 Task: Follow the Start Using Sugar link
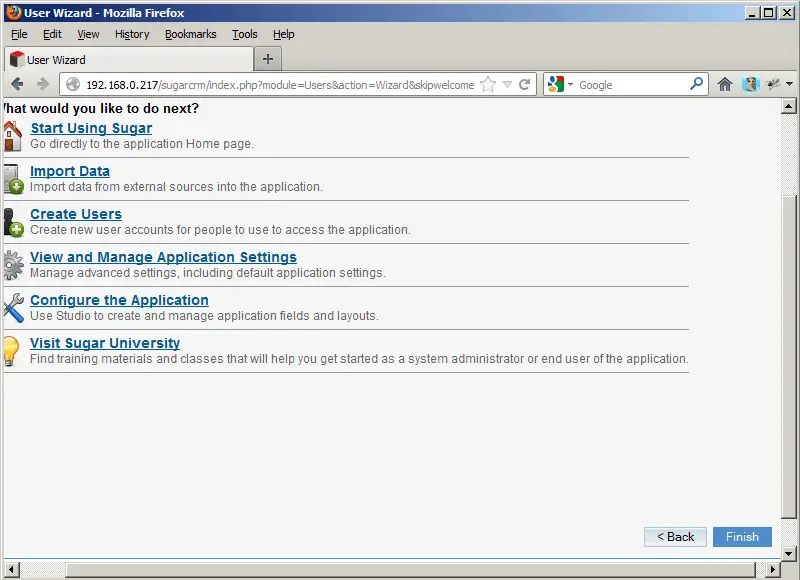[91, 128]
